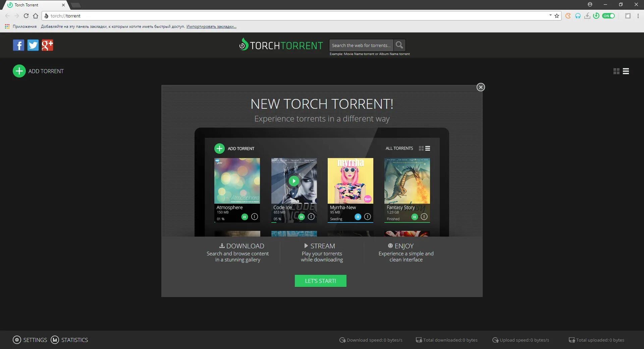
Task: Open Settings gear icon
Action: click(x=17, y=340)
